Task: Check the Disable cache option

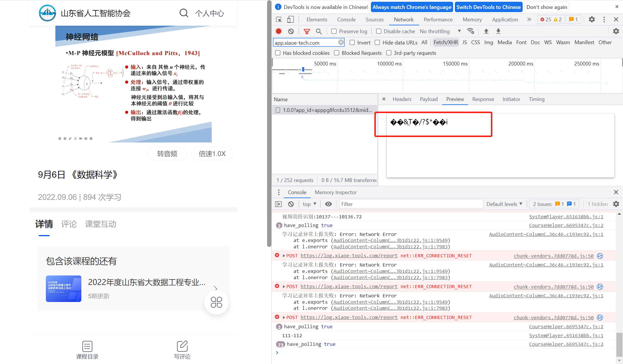Action: (379, 31)
